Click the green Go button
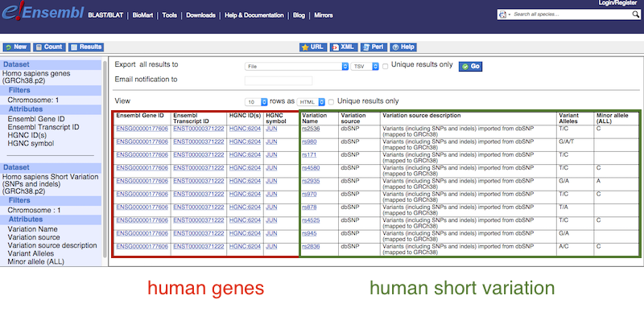644x312 pixels. [x=471, y=67]
